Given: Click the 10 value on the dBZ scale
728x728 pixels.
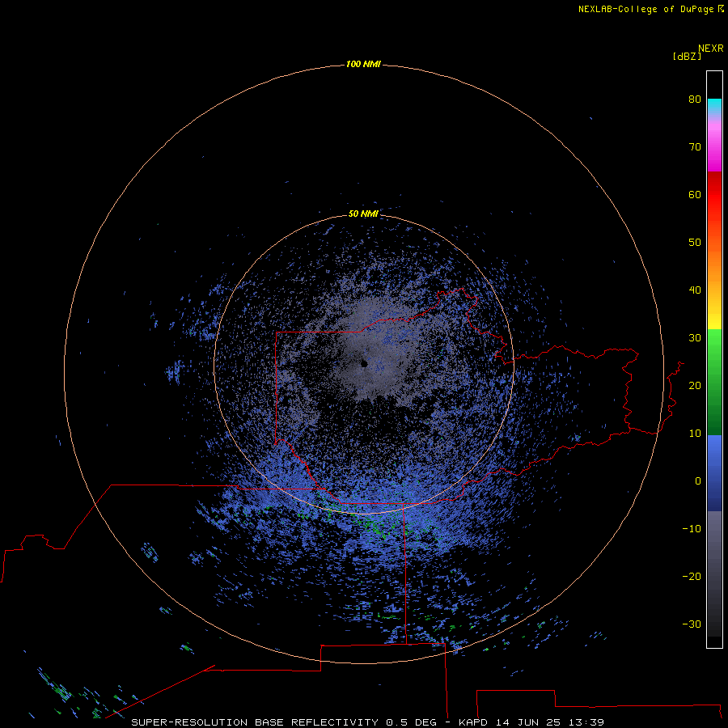Looking at the screenshot, I should (695, 434).
